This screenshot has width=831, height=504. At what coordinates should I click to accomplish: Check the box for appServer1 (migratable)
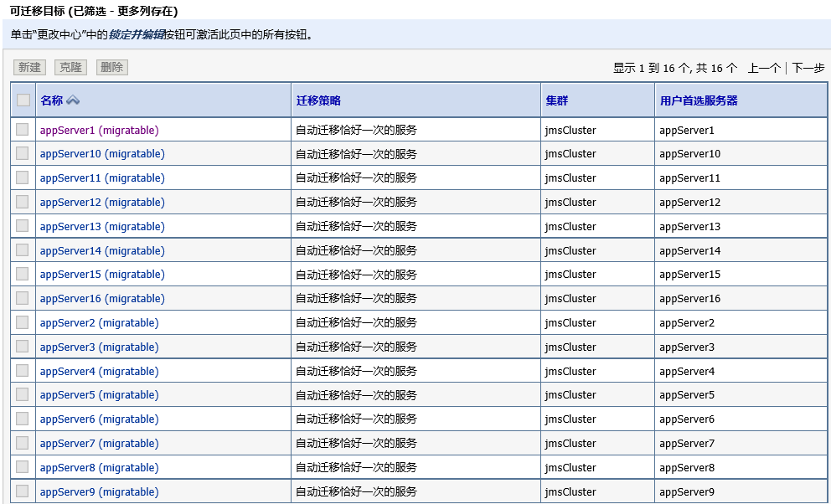(23, 129)
